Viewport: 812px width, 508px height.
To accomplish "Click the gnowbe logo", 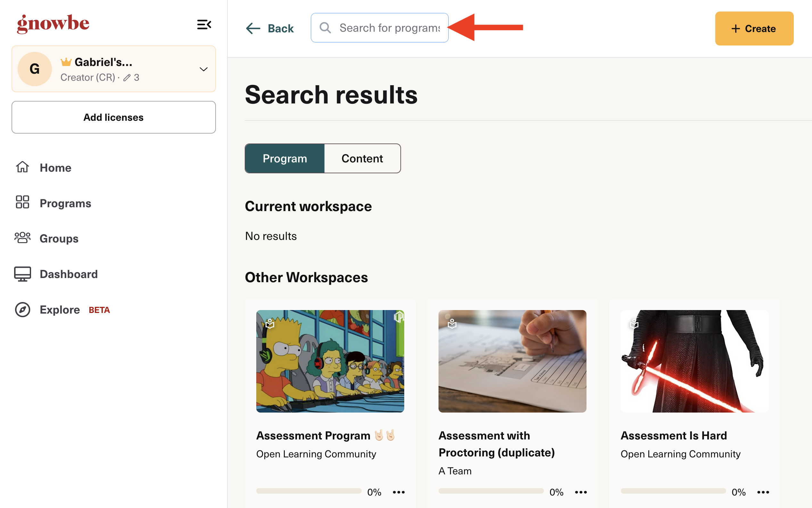I will (x=53, y=23).
